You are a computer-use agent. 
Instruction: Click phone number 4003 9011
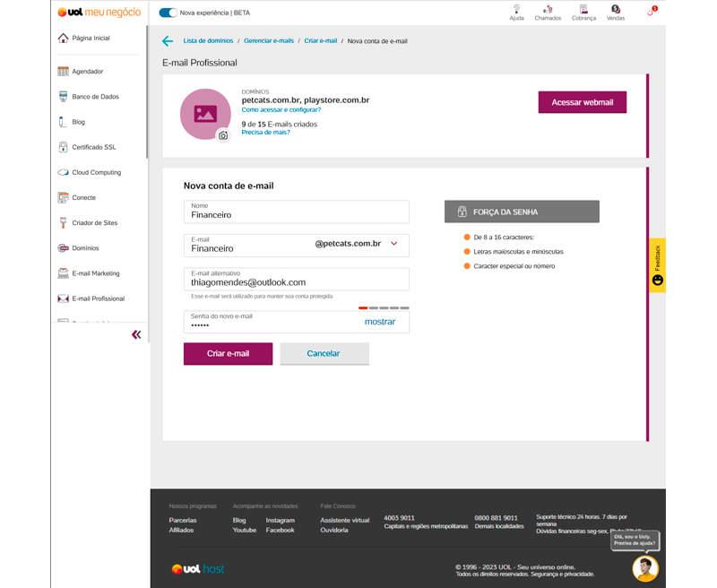tap(399, 518)
